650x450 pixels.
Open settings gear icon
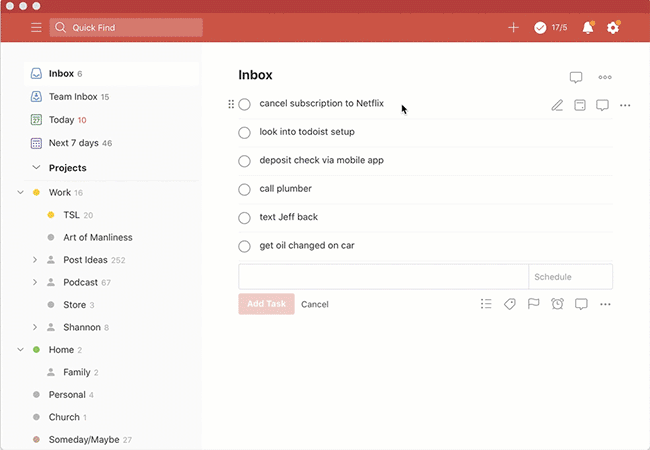(613, 28)
